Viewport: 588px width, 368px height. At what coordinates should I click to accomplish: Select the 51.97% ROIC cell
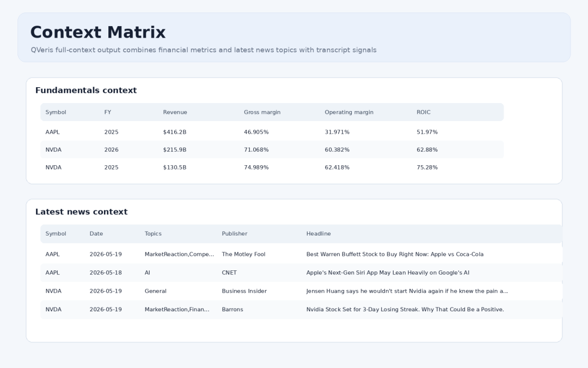click(427, 132)
